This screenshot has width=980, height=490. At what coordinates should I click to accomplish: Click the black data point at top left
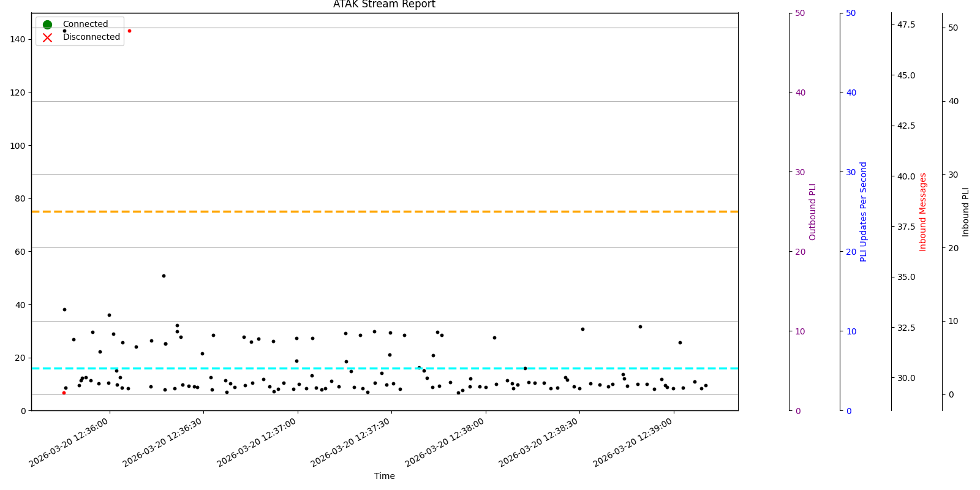[x=64, y=31]
